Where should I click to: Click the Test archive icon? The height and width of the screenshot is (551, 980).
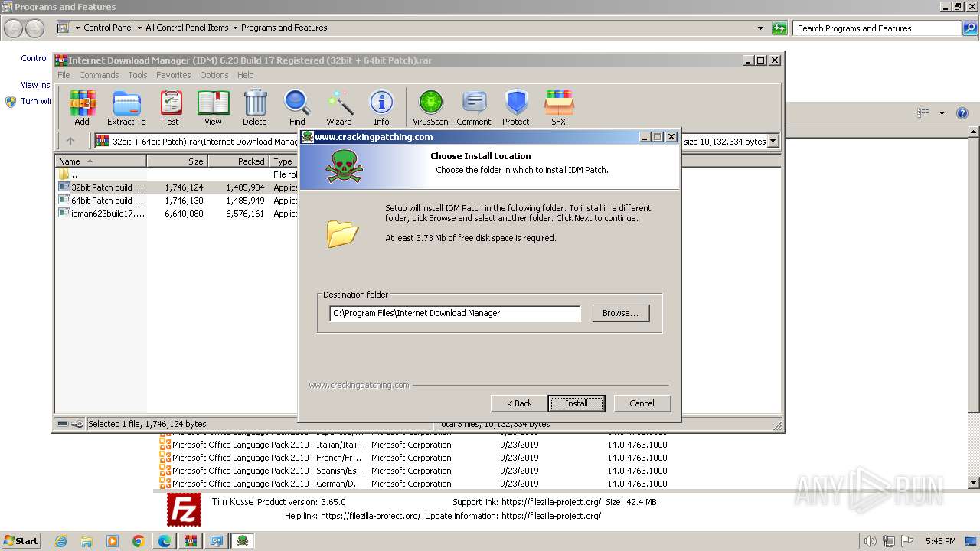tap(171, 107)
